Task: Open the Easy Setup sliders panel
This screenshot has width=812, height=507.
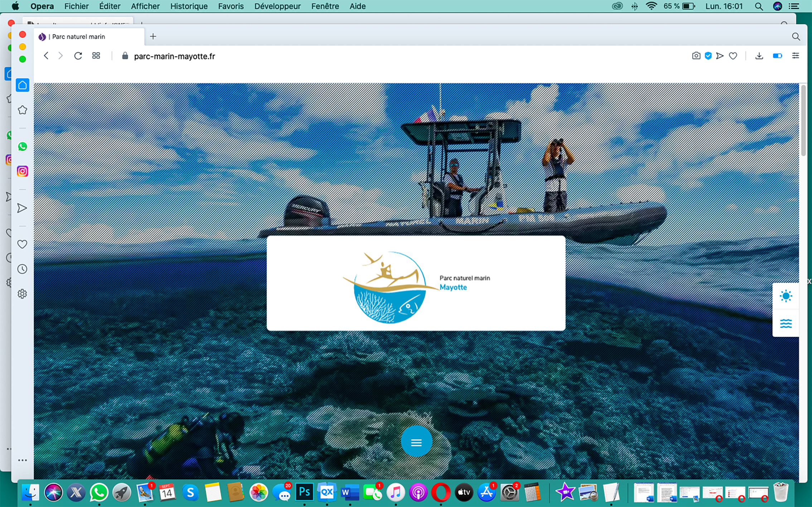Action: 795,56
